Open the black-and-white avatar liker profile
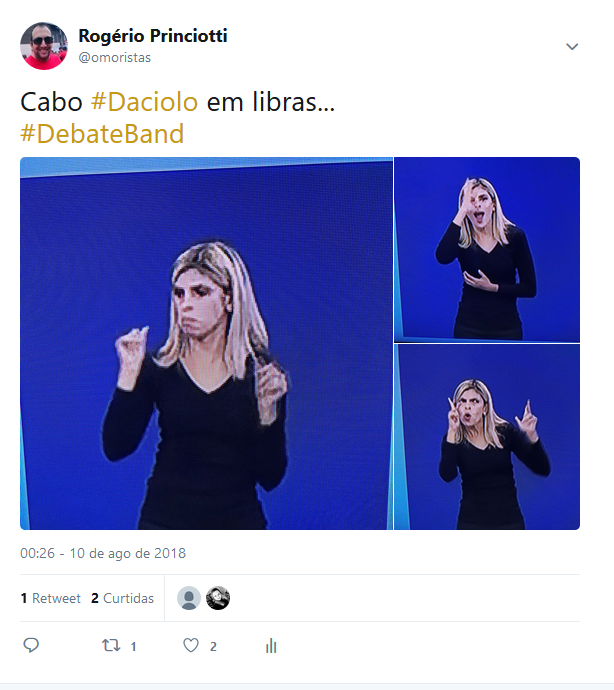 [218, 598]
